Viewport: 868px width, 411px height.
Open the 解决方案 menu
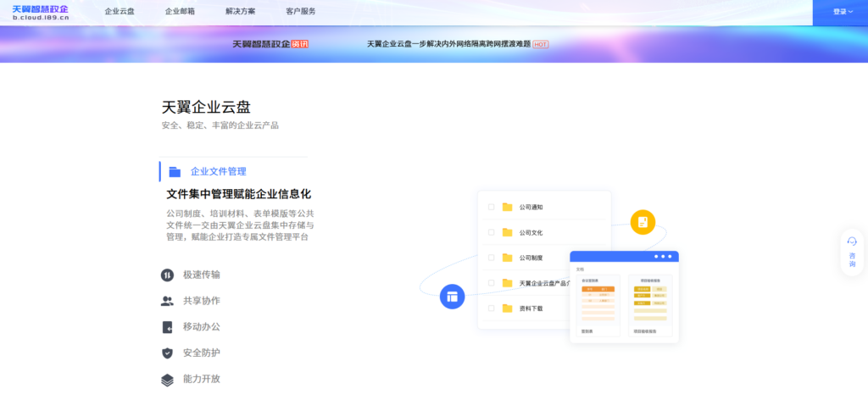(x=240, y=11)
